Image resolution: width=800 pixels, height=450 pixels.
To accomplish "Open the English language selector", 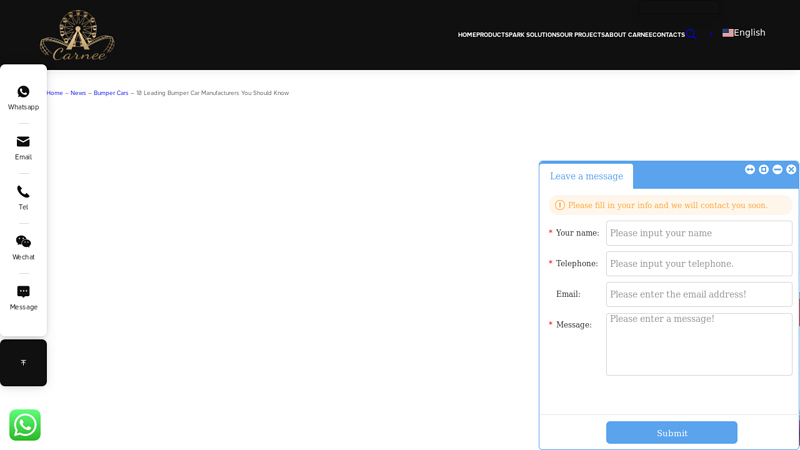I will tap(744, 33).
